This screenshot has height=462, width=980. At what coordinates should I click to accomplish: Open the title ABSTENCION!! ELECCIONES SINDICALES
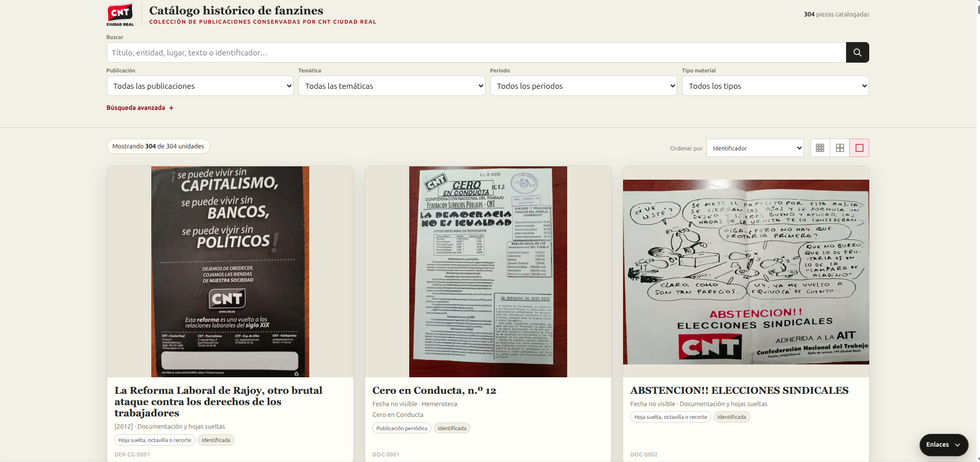point(739,391)
